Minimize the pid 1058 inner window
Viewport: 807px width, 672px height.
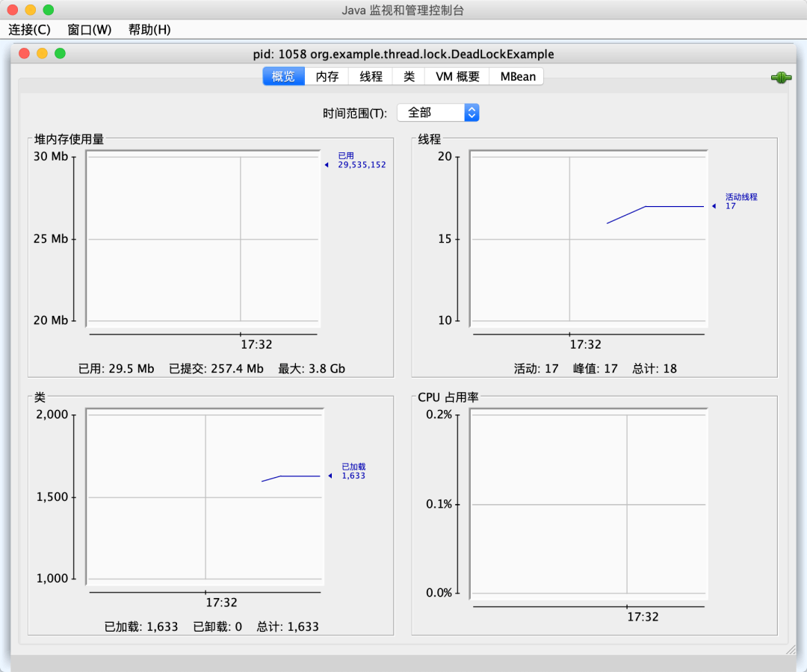[x=42, y=54]
